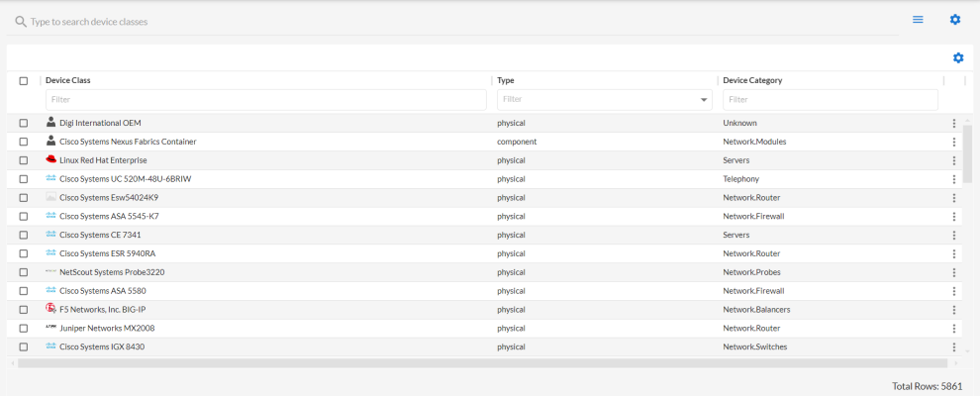The width and height of the screenshot is (980, 396).
Task: Click the 'component' type cell
Action: [x=517, y=142]
